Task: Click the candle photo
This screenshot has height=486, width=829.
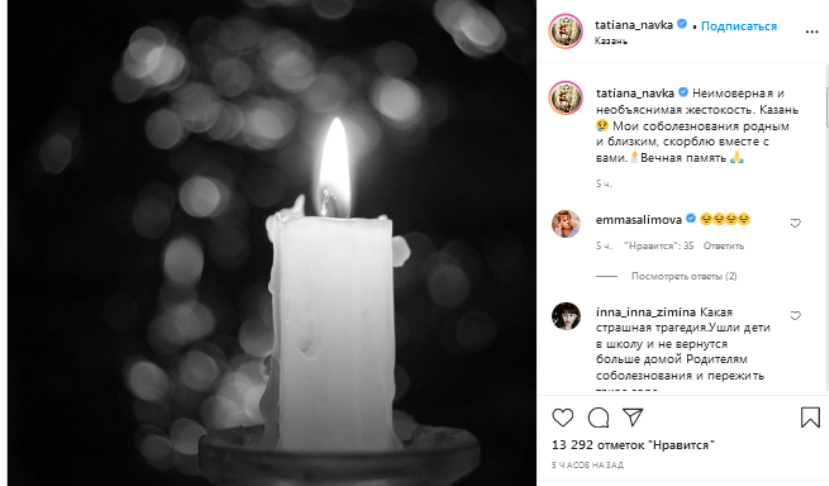Action: (x=272, y=243)
